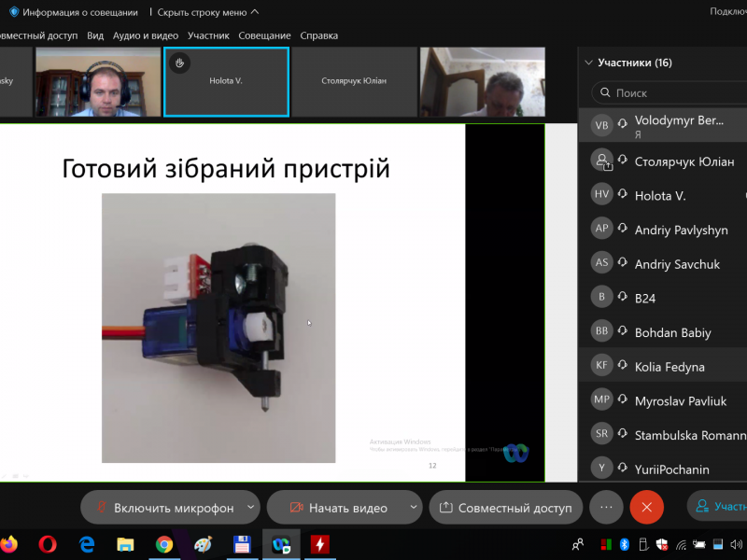Open Opera browser from the taskbar

coord(48,544)
